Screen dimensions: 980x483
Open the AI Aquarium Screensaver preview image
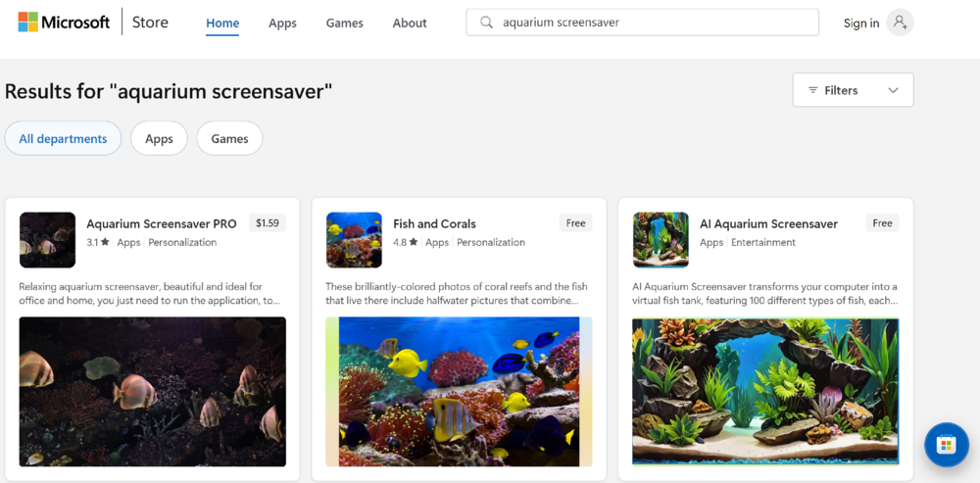tap(764, 390)
